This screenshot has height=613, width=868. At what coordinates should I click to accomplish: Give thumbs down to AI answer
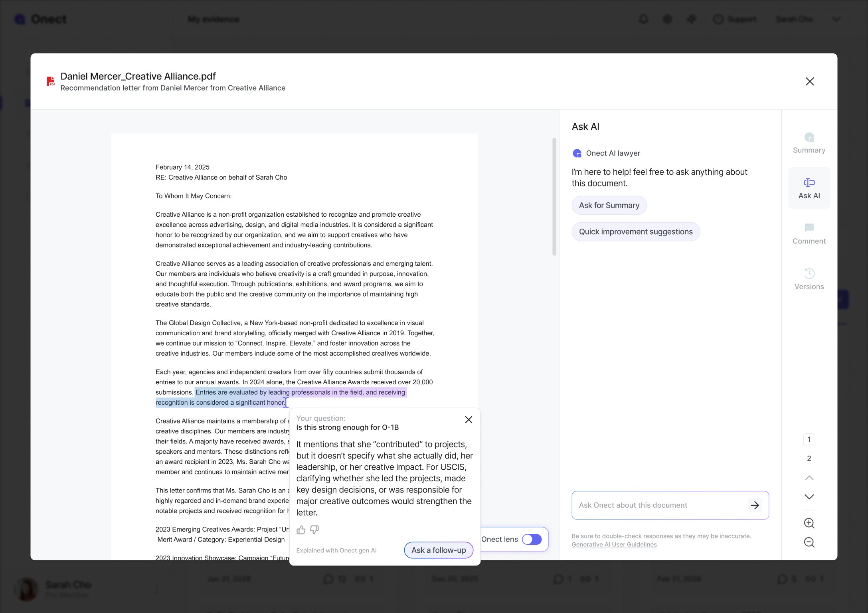click(314, 530)
